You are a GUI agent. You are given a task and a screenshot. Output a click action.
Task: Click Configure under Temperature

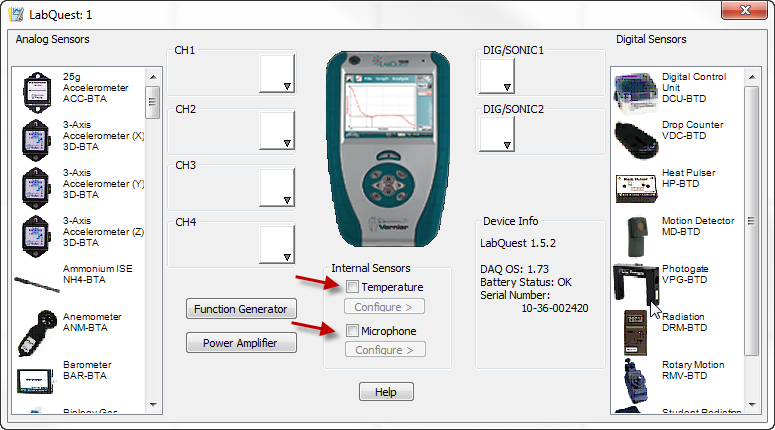pos(384,307)
